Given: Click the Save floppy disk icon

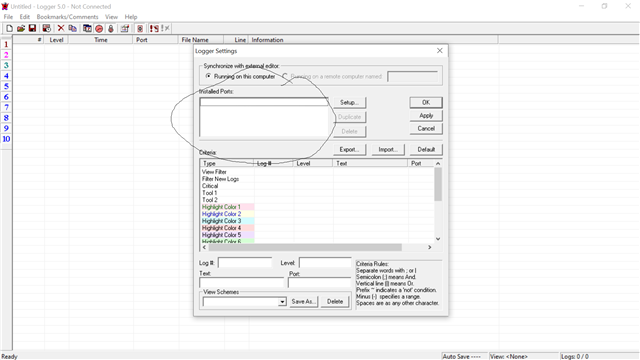Looking at the screenshot, I should click(32, 28).
